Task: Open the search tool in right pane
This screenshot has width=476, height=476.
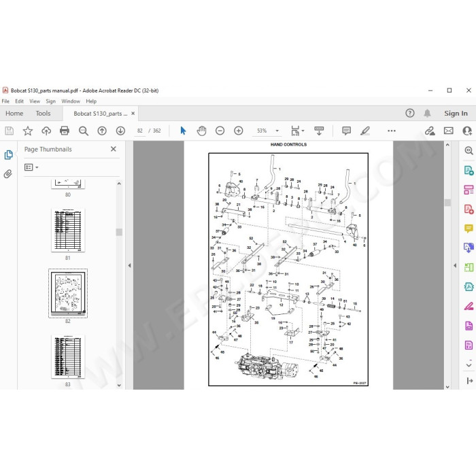Action: point(469,150)
